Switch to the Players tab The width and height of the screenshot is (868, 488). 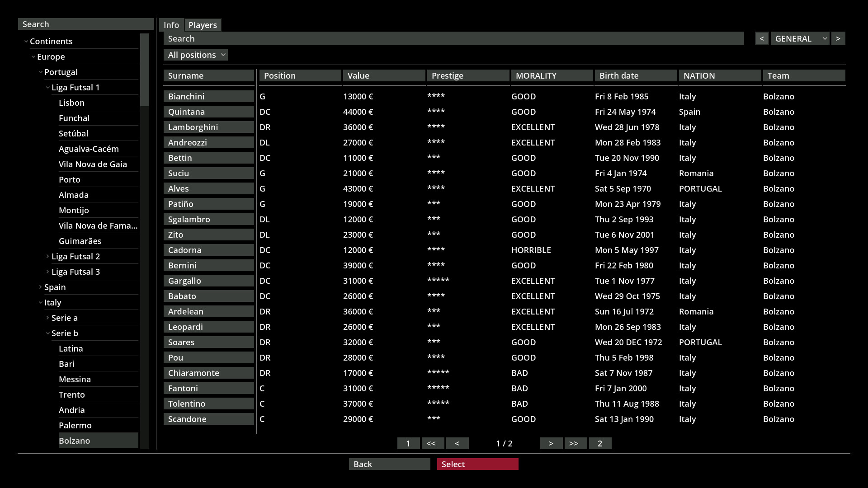[x=203, y=25]
